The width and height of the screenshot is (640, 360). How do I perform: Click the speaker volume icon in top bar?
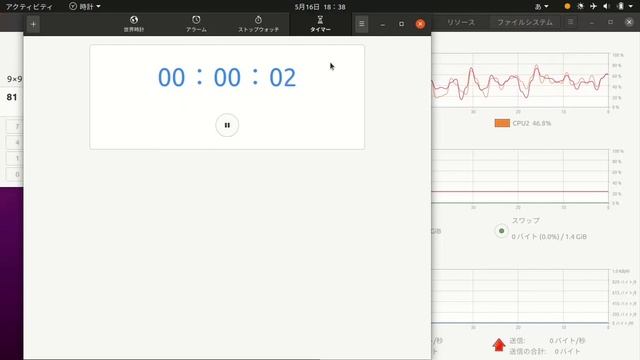[606, 7]
